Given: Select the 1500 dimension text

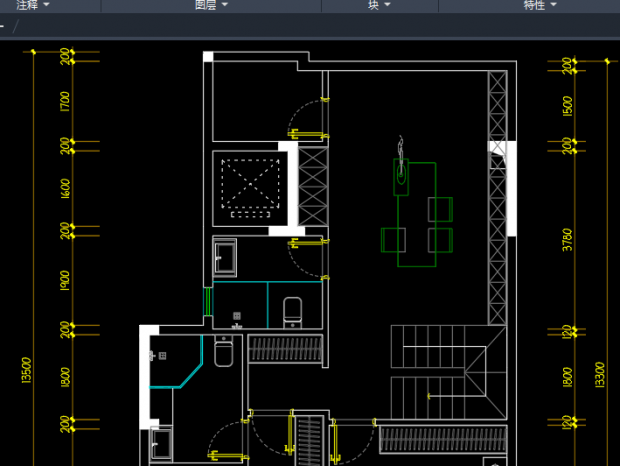Looking at the screenshot, I should 567,106.
